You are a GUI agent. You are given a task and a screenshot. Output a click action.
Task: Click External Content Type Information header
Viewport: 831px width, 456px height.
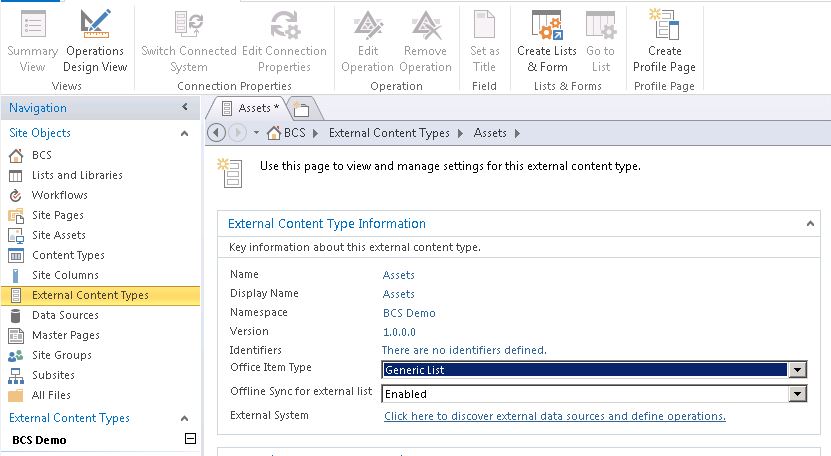326,224
